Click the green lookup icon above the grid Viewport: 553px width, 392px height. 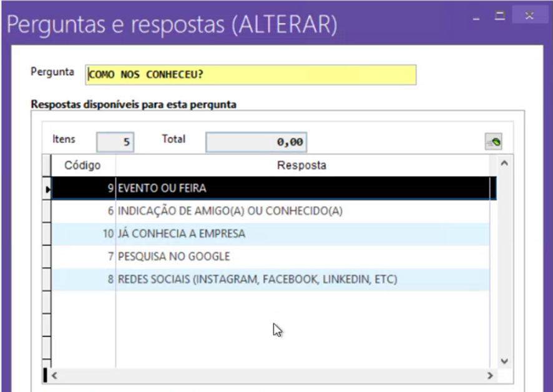pyautogui.click(x=493, y=141)
